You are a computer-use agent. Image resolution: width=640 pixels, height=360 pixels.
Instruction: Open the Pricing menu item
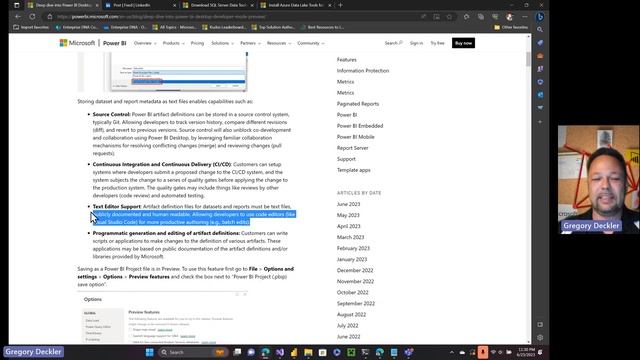click(197, 43)
